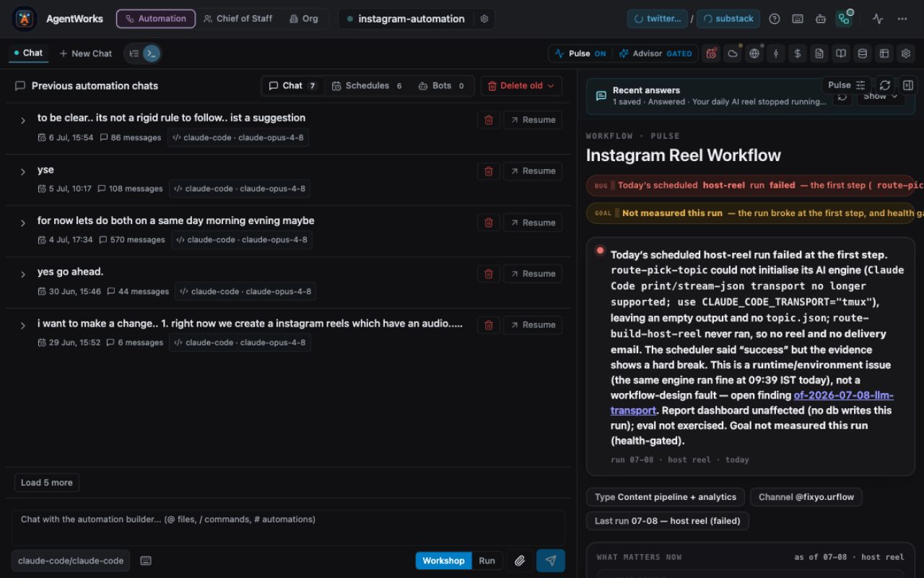Click the bot icon in top bar
Screen dimensions: 924x578
(x=820, y=19)
